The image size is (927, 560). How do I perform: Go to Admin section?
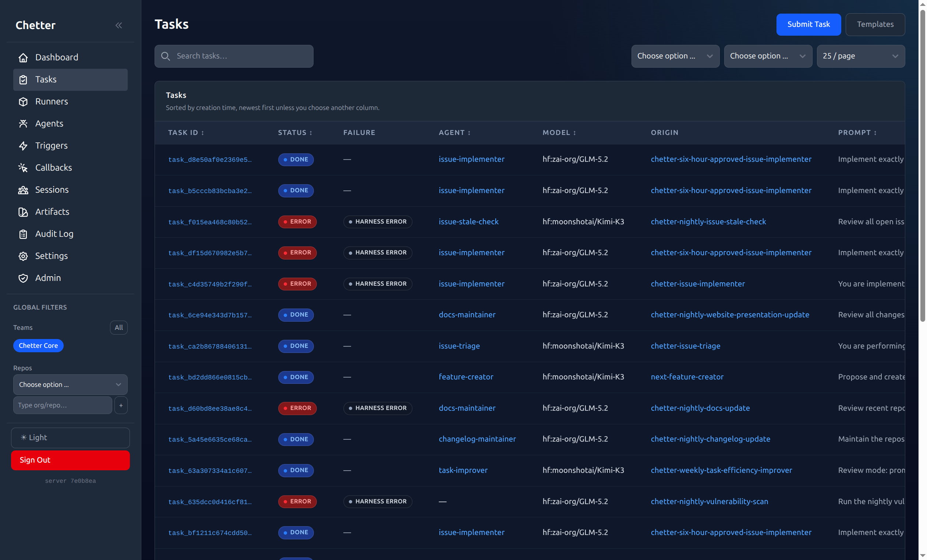point(70,278)
